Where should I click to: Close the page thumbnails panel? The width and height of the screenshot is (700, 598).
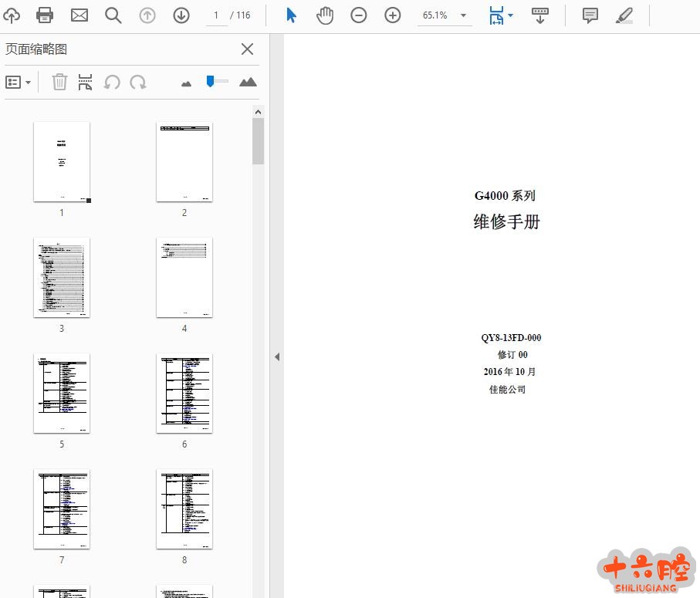point(247,49)
